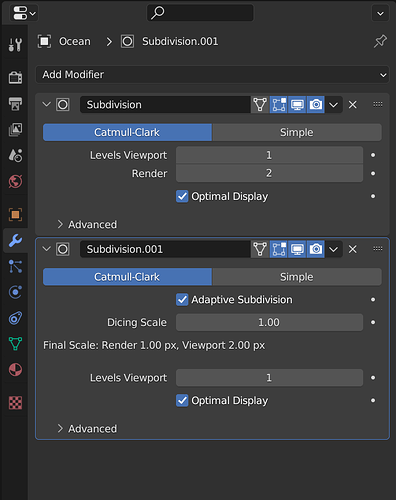Click the Subdivision modifier type icon
Screen dimensions: 396x500
[x=63, y=105]
